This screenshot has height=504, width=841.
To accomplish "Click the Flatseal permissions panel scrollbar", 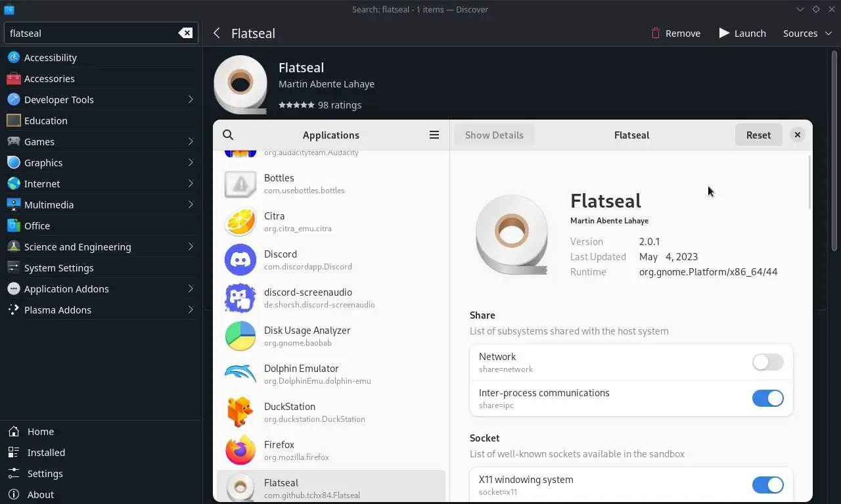I will pos(809,183).
